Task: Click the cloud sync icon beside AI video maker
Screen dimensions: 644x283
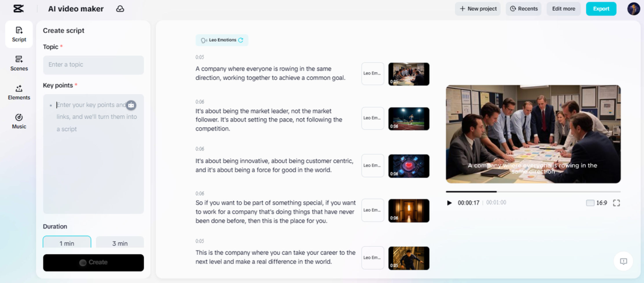Action: click(x=120, y=9)
